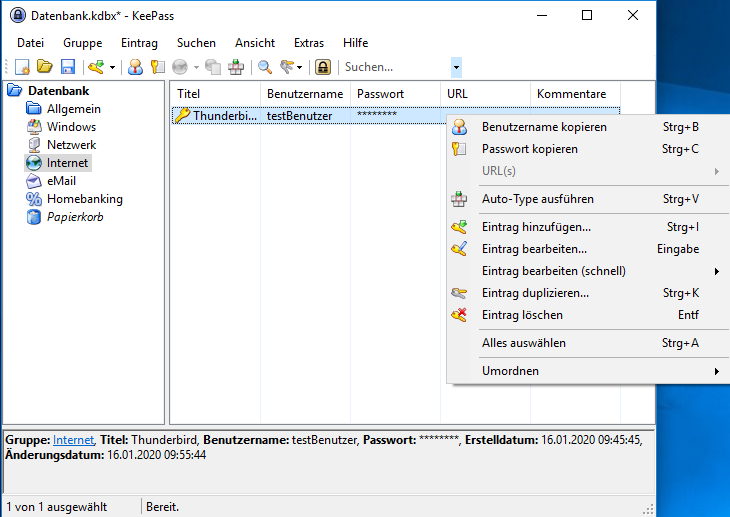Save the database with floppy icon
The image size is (730, 517).
tap(68, 67)
